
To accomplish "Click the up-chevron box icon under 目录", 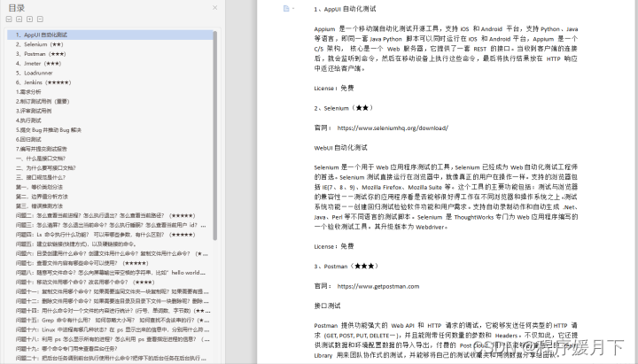I will coord(19,19).
